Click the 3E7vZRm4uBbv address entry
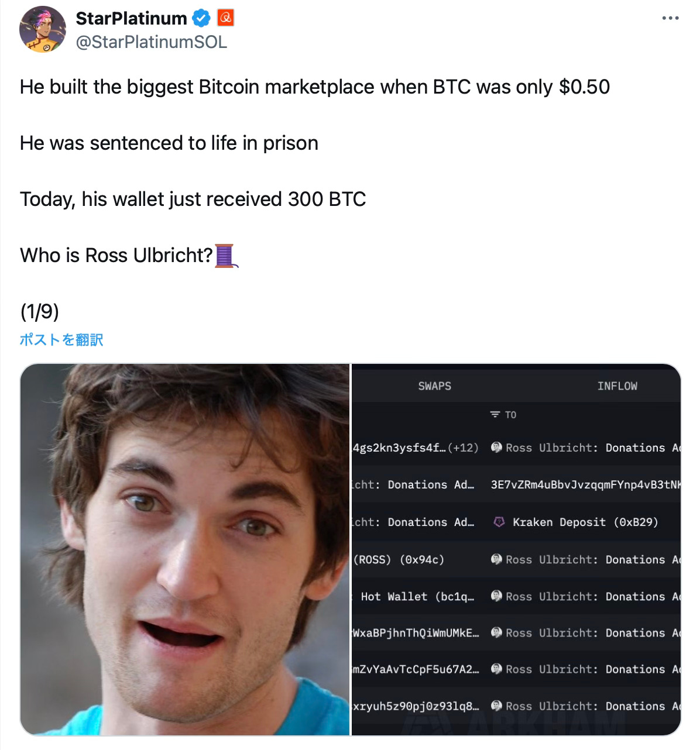Viewport: 700px width, 750px height. tap(585, 485)
